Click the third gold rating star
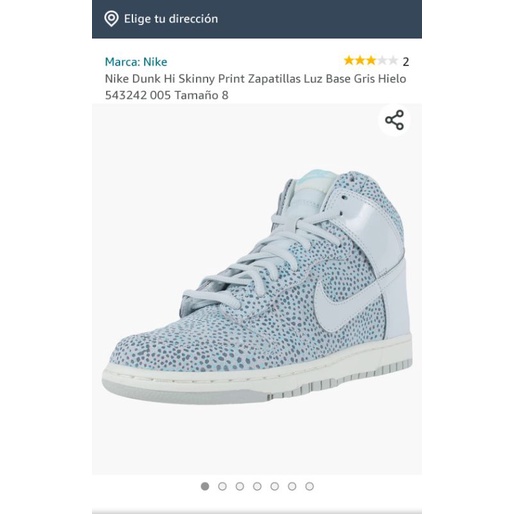The height and width of the screenshot is (514, 514). tap(371, 61)
